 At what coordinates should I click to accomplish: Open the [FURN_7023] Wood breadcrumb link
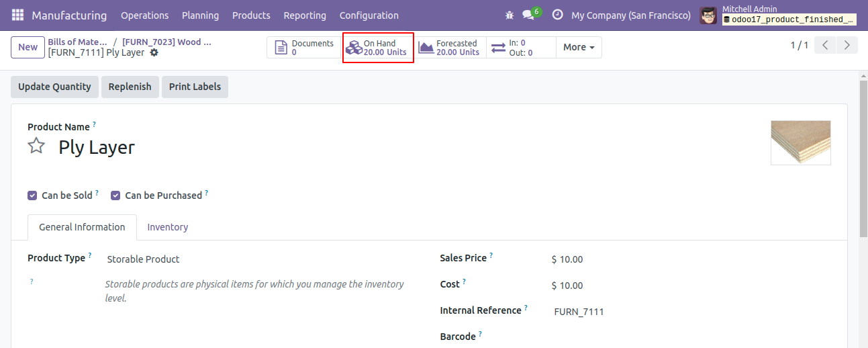click(166, 42)
